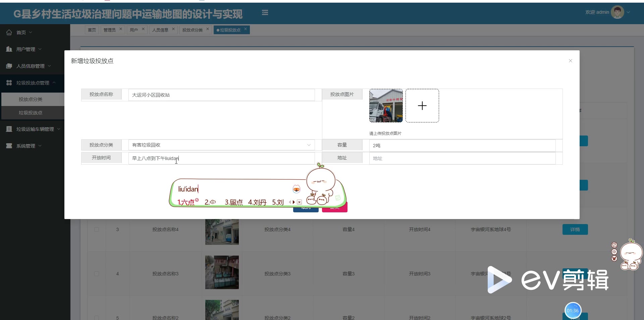The image size is (644, 320).
Task: Open the admin user dropdown chevron
Action: [628, 12]
